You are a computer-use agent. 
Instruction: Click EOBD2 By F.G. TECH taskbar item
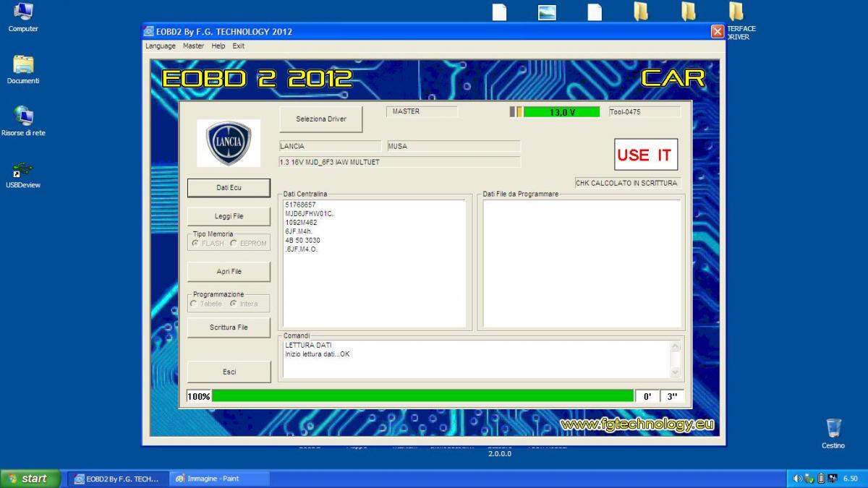point(119,479)
